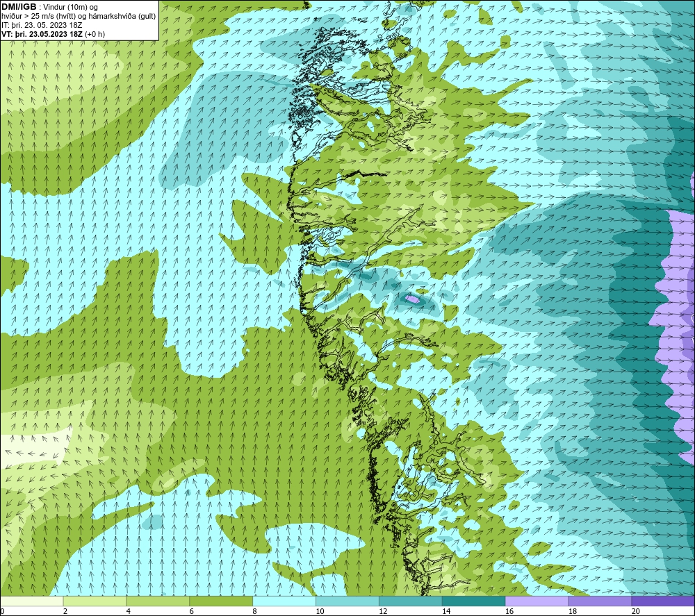
Task: Click the 8–10 m/s pale cyan legend swatch
Action: click(x=284, y=601)
